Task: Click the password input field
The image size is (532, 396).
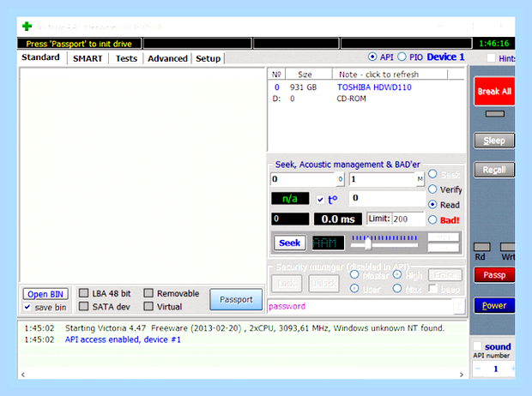Action: tap(360, 307)
